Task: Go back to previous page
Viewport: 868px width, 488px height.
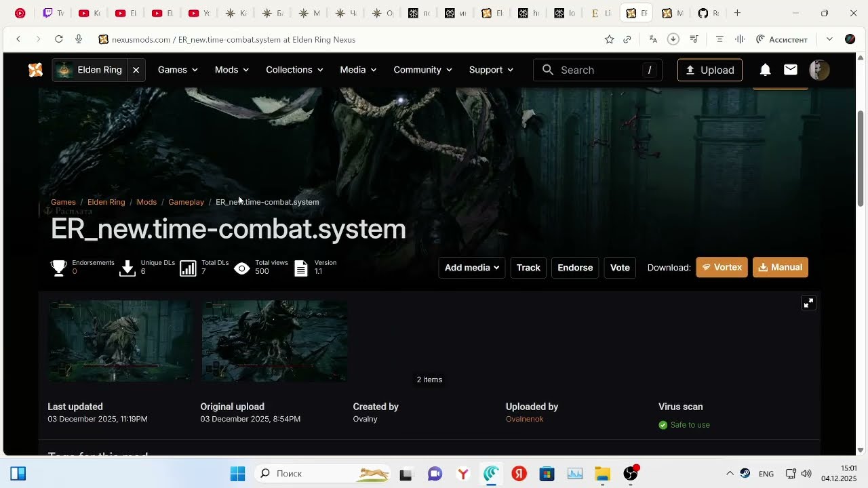Action: point(18,39)
